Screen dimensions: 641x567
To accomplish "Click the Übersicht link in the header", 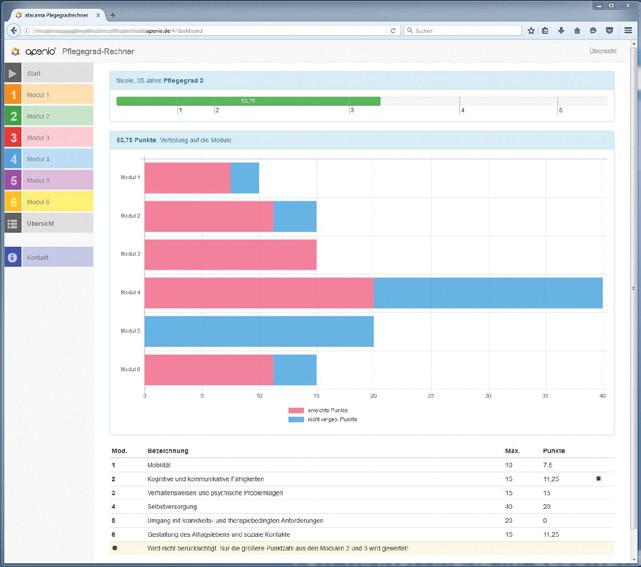I will [x=602, y=51].
